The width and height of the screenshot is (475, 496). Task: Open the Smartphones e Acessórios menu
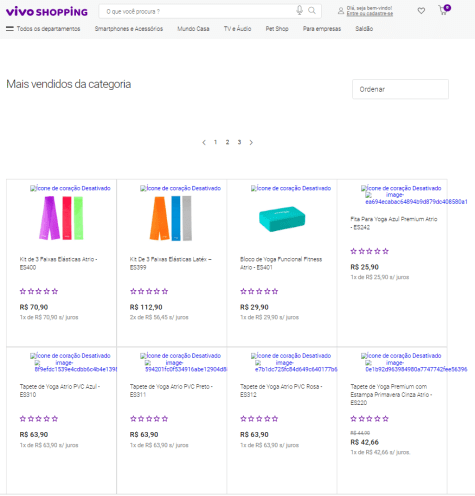[129, 29]
